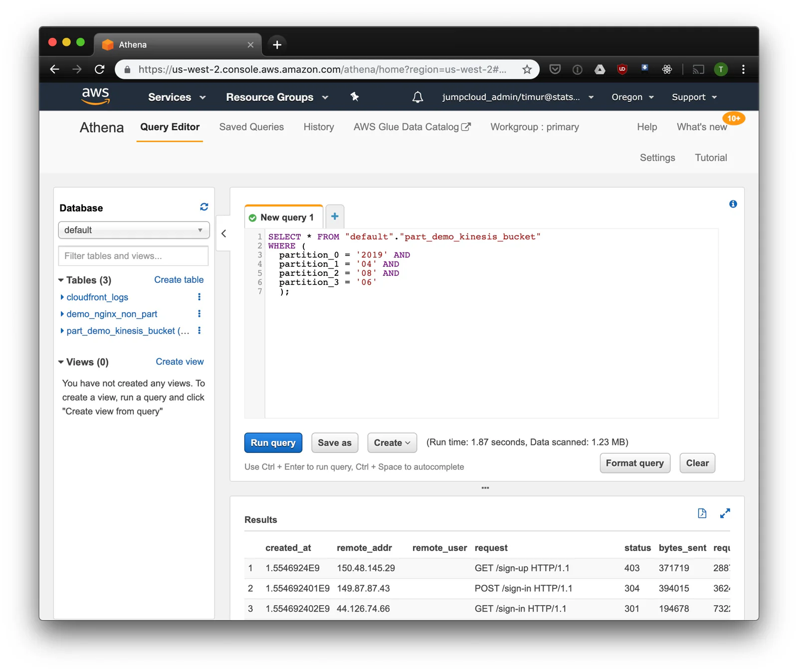Close the Athena browser tab
Image resolution: width=798 pixels, height=672 pixels.
coord(250,45)
